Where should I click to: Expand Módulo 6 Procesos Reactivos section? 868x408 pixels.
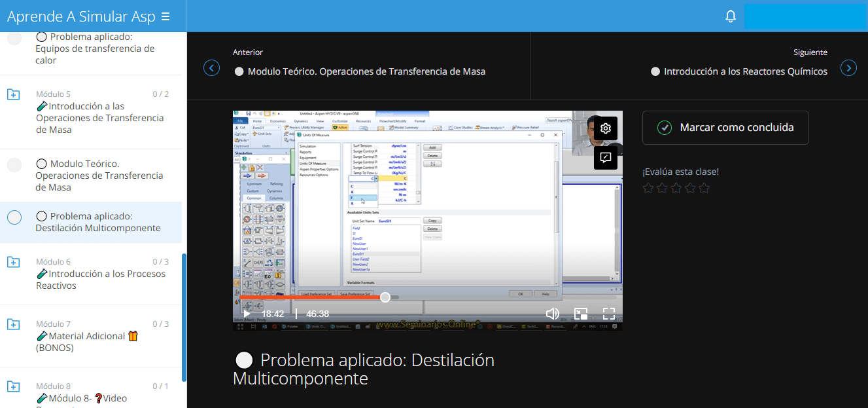click(13, 263)
